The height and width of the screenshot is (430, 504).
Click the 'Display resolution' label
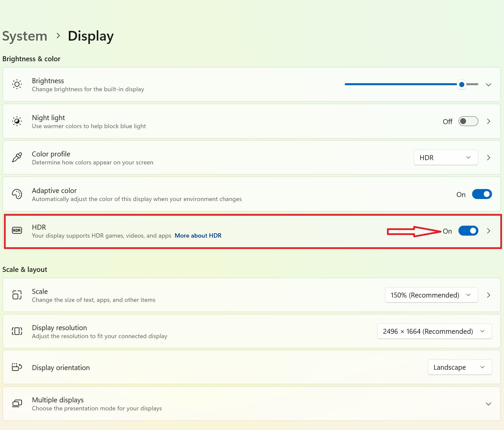point(60,327)
